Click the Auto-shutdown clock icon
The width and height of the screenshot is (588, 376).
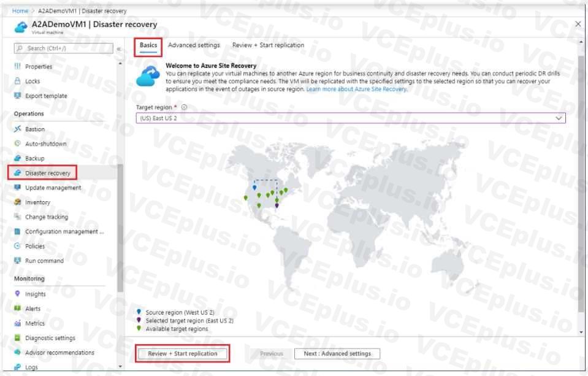point(17,144)
